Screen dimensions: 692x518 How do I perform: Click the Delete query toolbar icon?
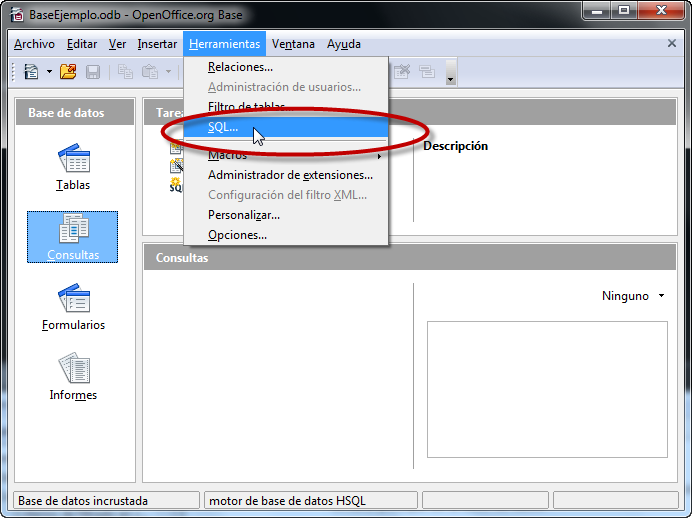[402, 71]
